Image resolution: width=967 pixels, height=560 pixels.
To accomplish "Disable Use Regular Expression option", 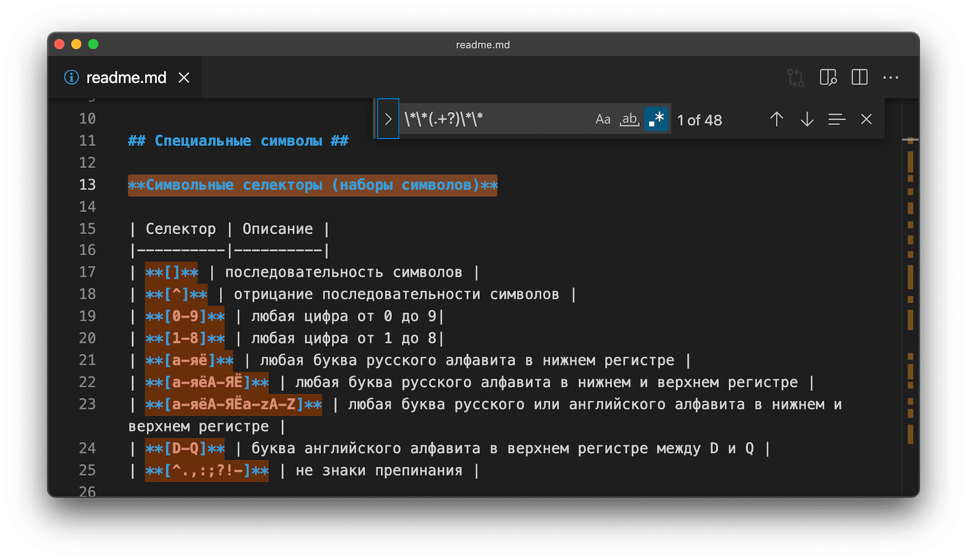I will [656, 120].
